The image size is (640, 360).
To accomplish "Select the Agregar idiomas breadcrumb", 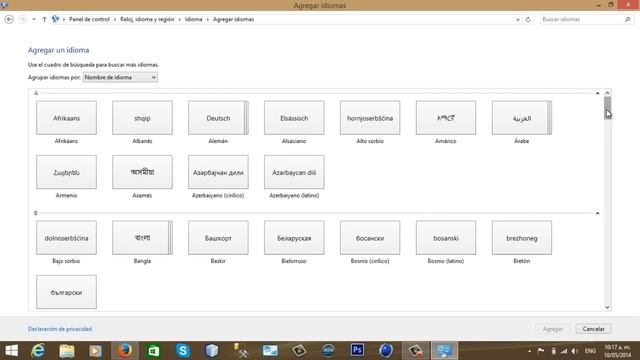I will (x=233, y=19).
